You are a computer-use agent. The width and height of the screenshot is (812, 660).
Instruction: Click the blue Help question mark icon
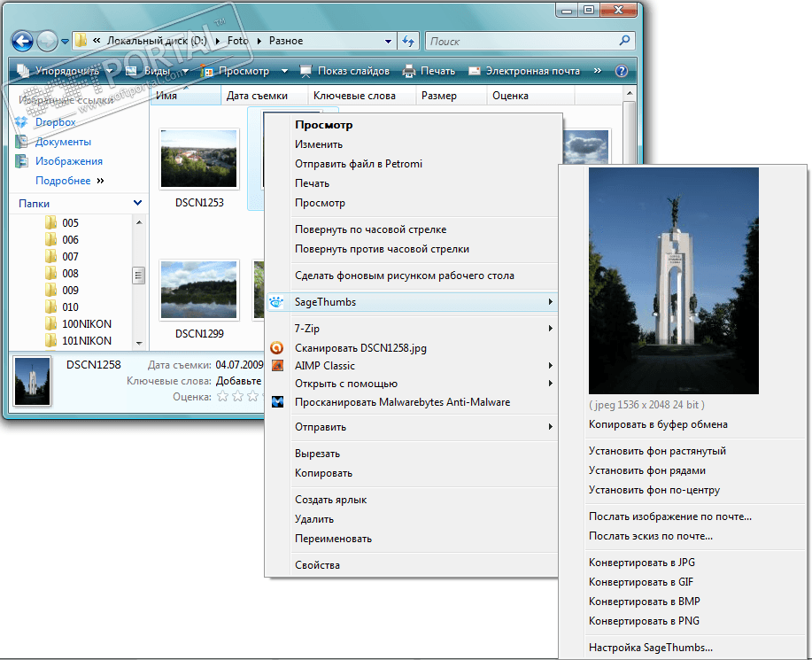click(622, 71)
